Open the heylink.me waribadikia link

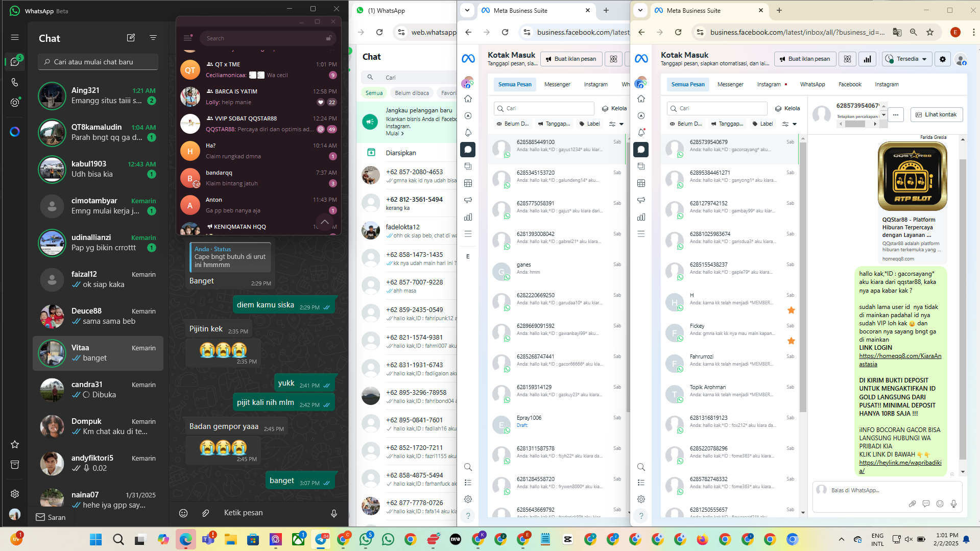click(x=900, y=467)
